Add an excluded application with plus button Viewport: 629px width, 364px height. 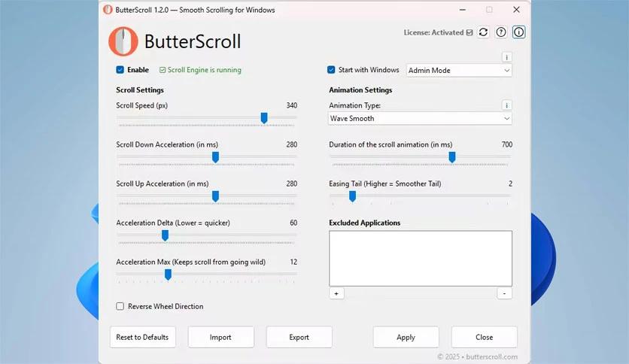click(336, 293)
